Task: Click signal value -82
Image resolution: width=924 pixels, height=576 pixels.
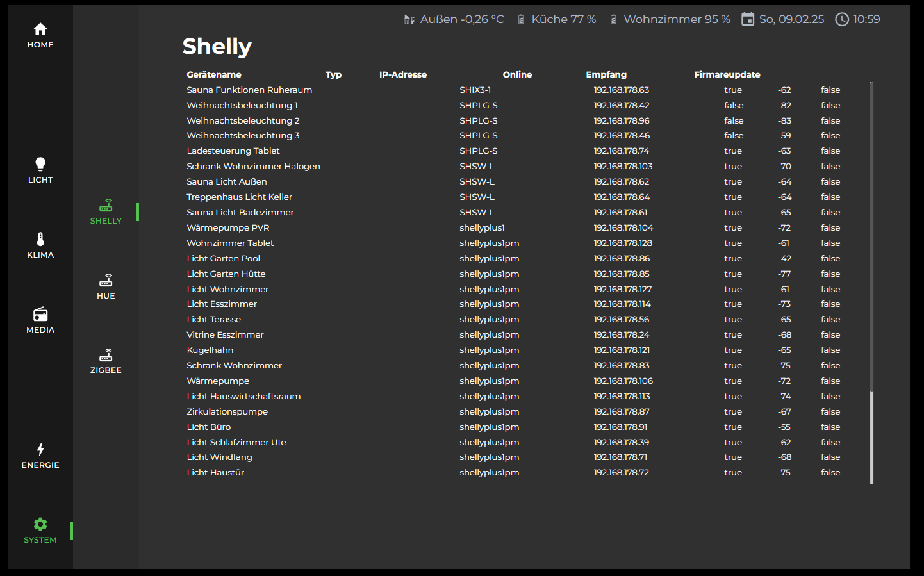Action: click(x=785, y=106)
